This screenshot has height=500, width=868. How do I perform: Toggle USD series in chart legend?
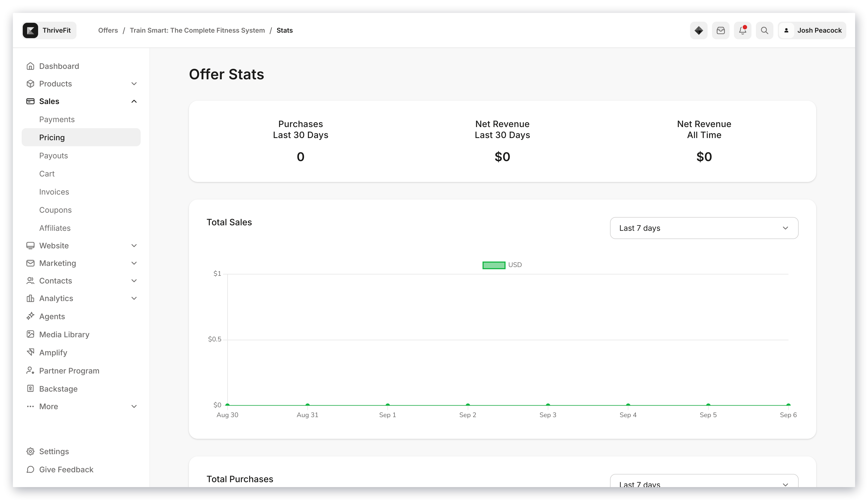coord(502,265)
